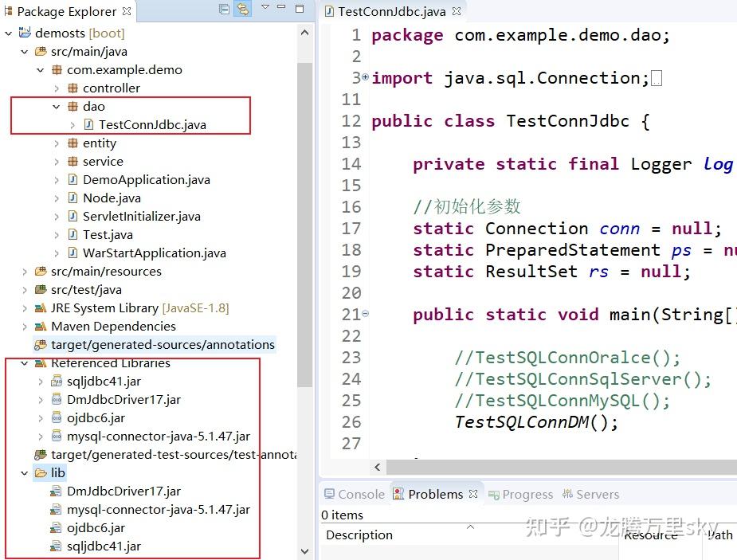Switch to the Problems tab
Image resolution: width=737 pixels, height=560 pixels.
tap(430, 494)
